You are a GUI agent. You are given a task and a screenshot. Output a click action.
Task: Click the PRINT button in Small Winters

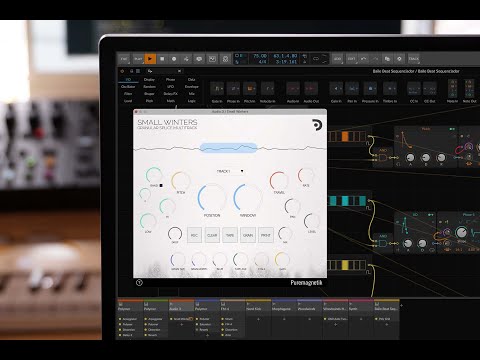pyautogui.click(x=266, y=235)
